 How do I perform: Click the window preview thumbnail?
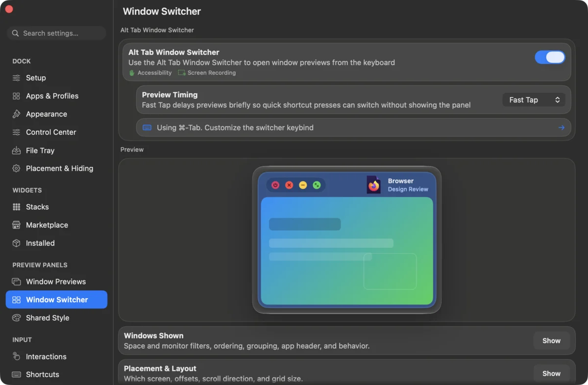click(x=347, y=251)
